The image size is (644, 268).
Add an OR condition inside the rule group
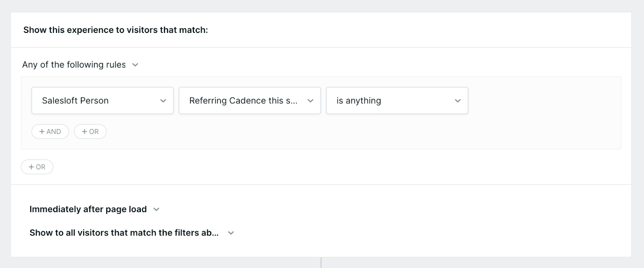[90, 131]
